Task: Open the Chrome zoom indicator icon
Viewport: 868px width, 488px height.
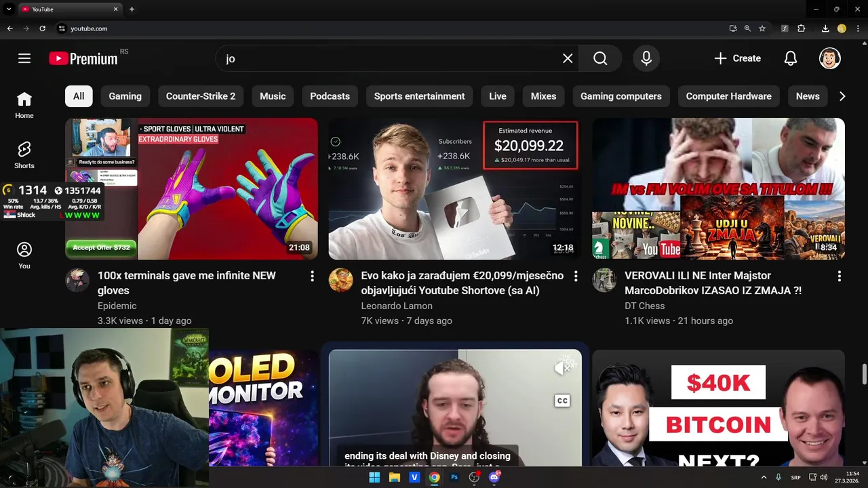Action: click(x=747, y=28)
